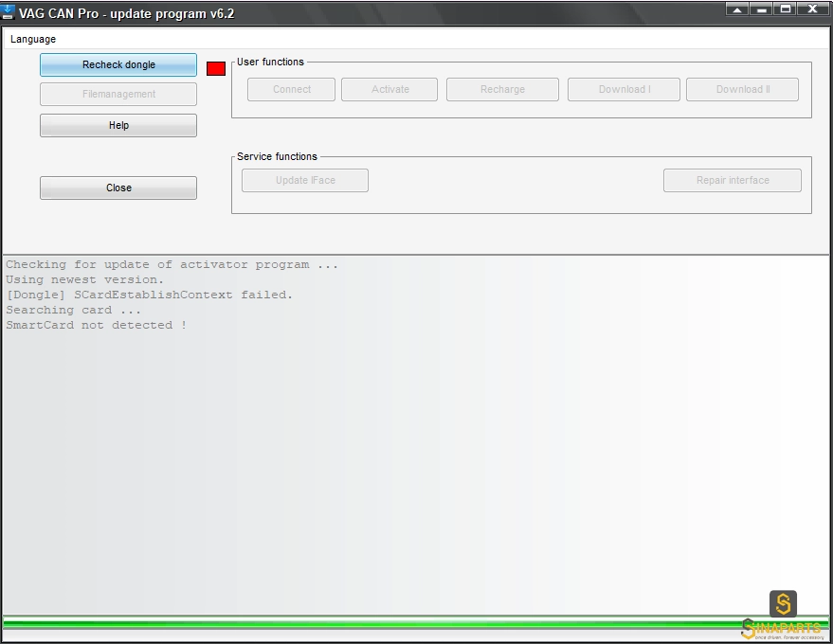Click the Repair interface button
The width and height of the screenshot is (833, 644).
point(732,181)
